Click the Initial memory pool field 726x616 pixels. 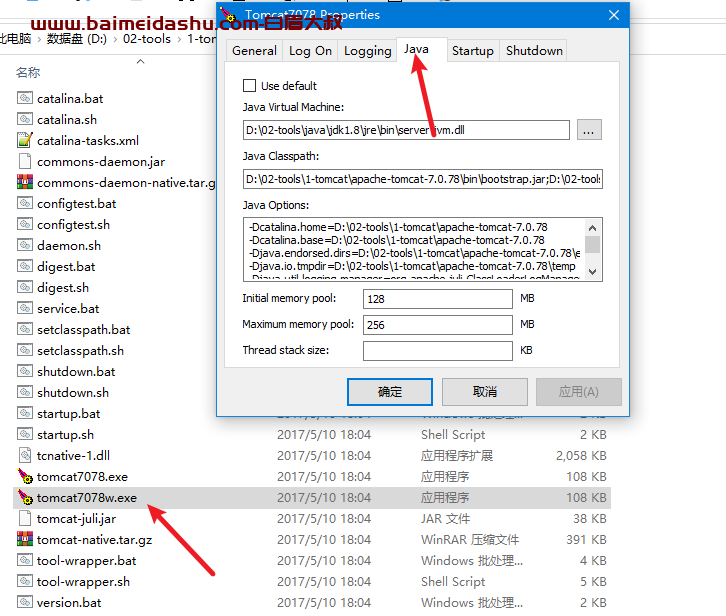point(438,299)
